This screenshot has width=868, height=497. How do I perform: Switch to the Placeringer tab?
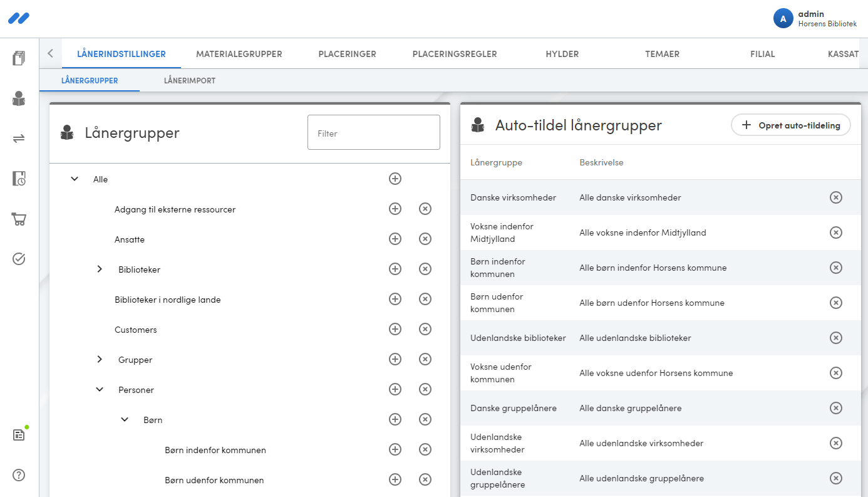[347, 54]
